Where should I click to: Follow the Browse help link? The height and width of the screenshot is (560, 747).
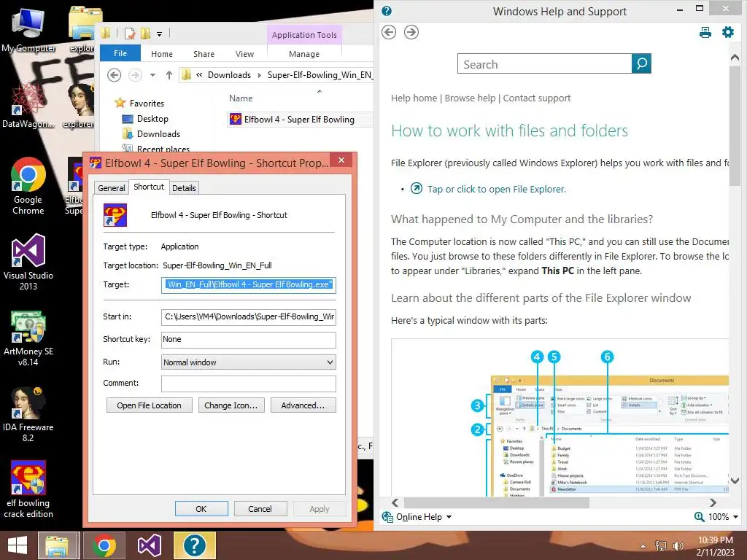[471, 98]
